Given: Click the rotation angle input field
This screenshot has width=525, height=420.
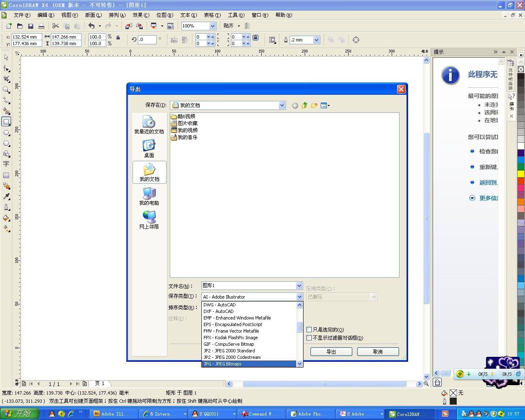Looking at the screenshot, I should [147, 40].
